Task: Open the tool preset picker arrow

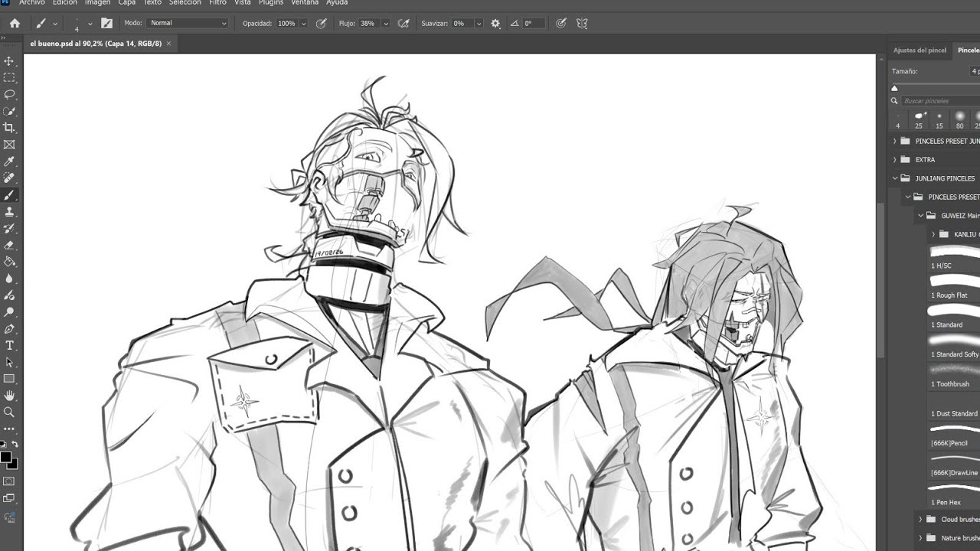Action: (x=55, y=24)
